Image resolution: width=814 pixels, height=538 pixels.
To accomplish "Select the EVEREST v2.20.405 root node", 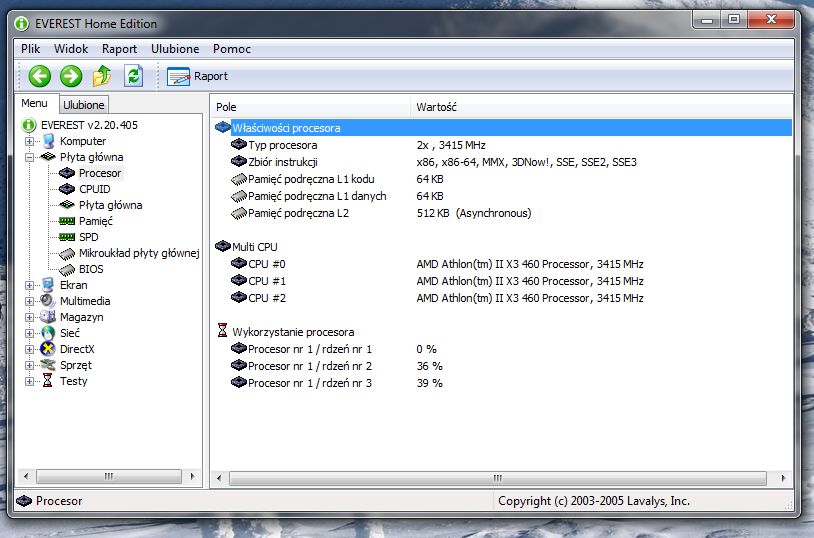I will tap(89, 125).
